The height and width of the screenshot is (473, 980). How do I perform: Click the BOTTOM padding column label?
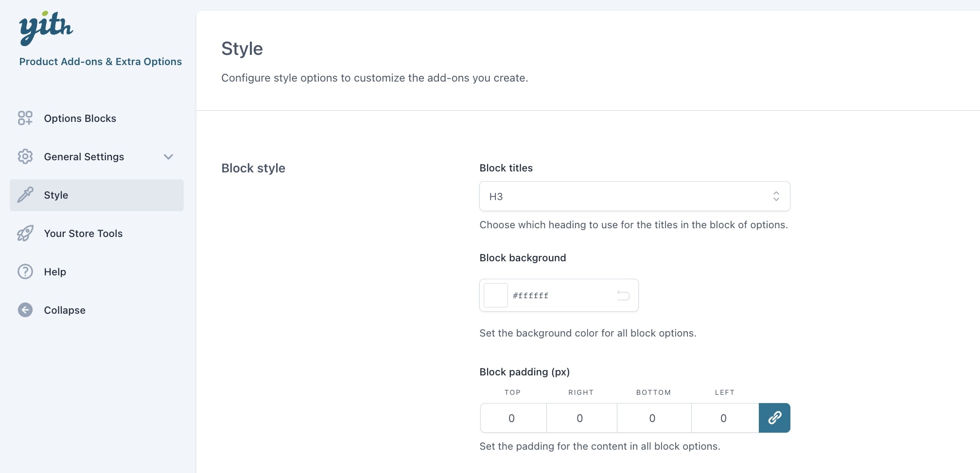[x=653, y=392]
